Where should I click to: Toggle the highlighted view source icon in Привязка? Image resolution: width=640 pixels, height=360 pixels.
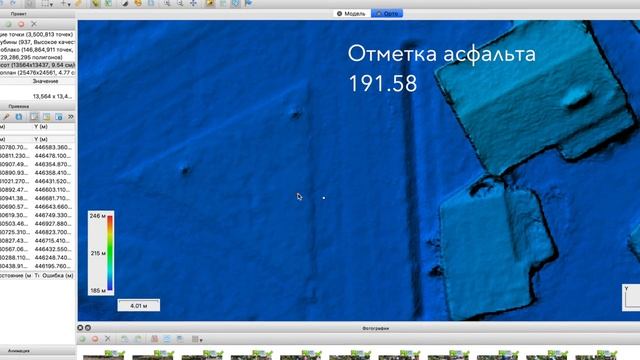coord(34,117)
